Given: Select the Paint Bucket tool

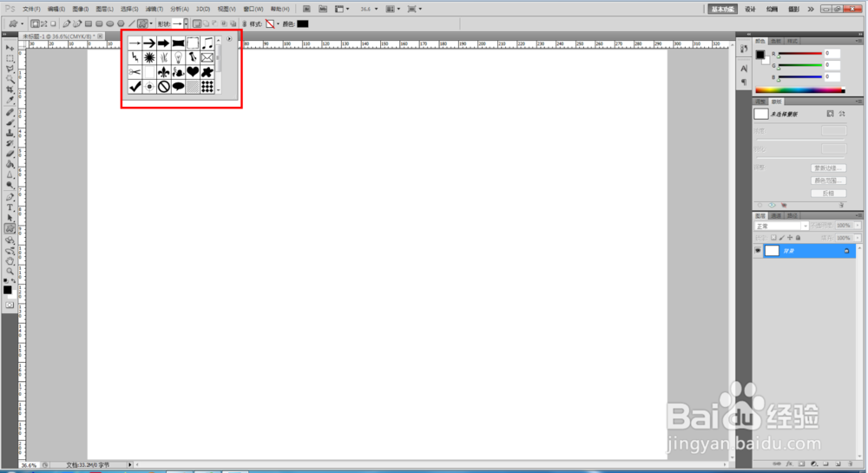Looking at the screenshot, I should coord(10,164).
